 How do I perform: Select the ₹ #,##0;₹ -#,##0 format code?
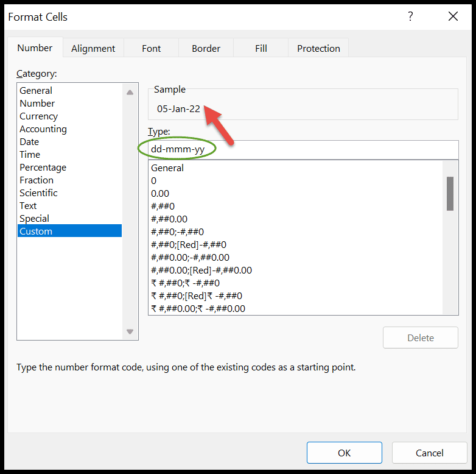(295, 283)
